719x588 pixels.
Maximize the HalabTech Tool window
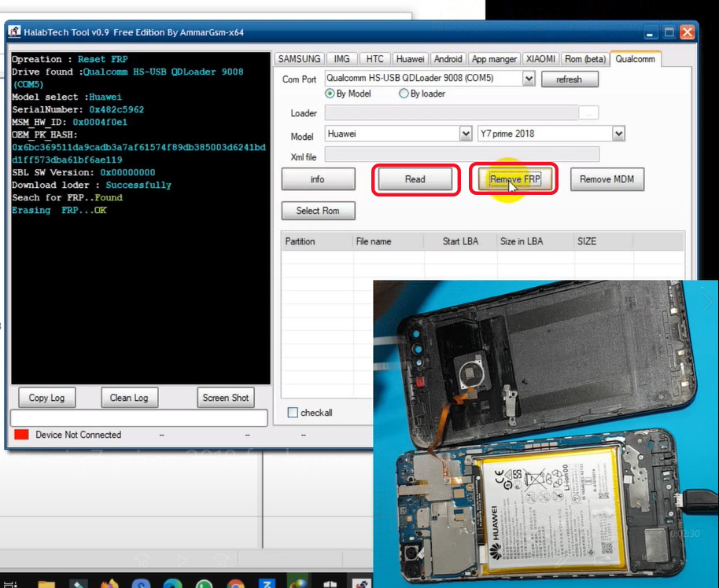pos(669,32)
